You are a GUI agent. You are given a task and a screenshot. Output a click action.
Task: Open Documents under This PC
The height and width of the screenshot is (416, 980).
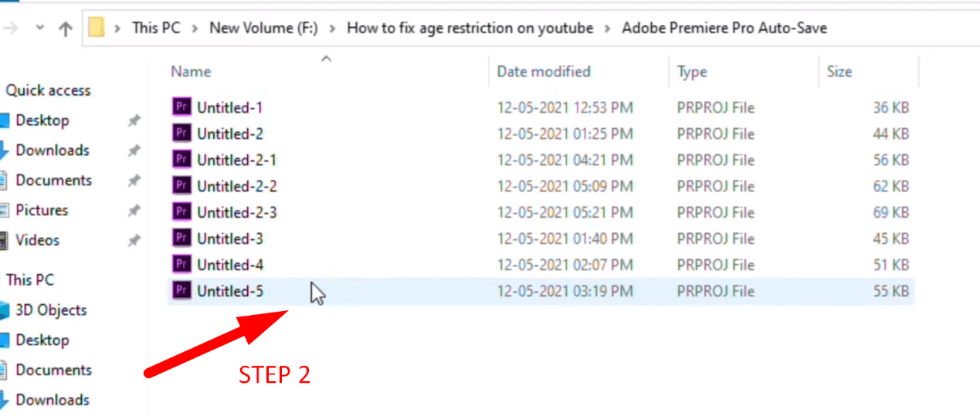tap(53, 370)
